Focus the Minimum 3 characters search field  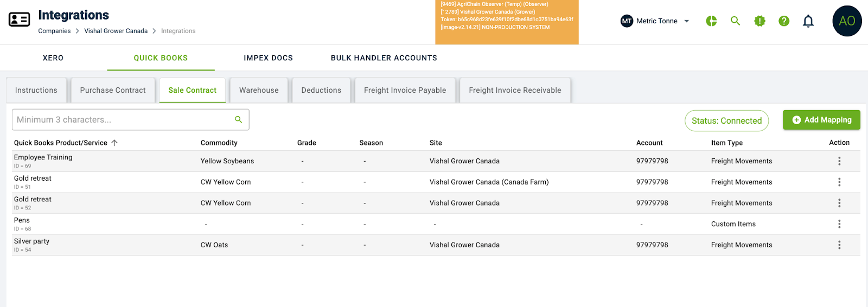tap(122, 120)
